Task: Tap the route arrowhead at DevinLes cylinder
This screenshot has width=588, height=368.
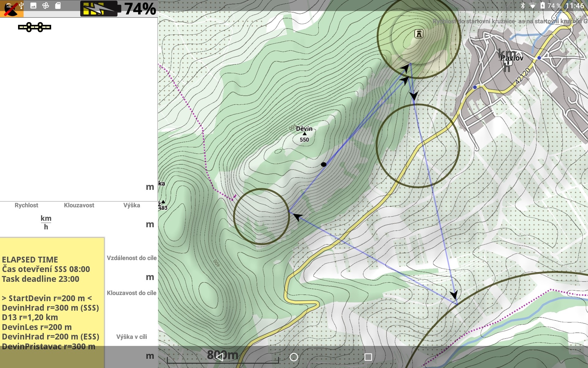Action: 298,217
